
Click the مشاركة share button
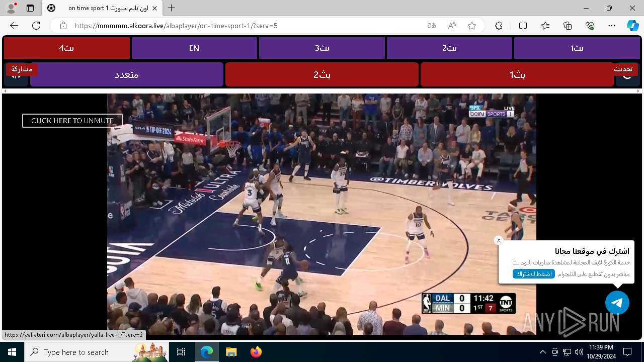pyautogui.click(x=22, y=69)
